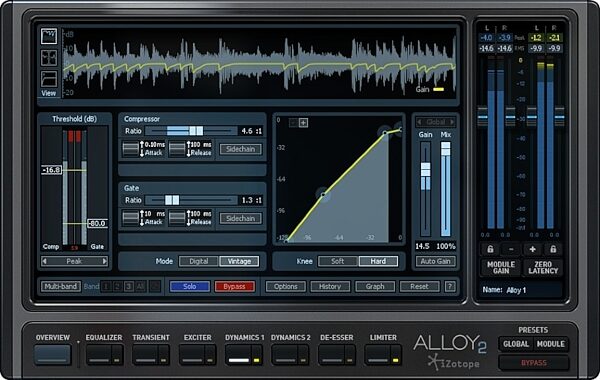The image size is (600, 380).
Task: Click the Graph button
Action: pyautogui.click(x=375, y=286)
